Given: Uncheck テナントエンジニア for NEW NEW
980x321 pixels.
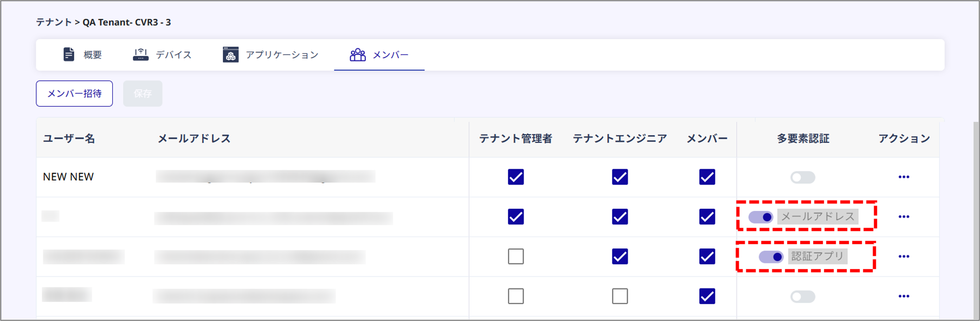Looking at the screenshot, I should click(620, 177).
